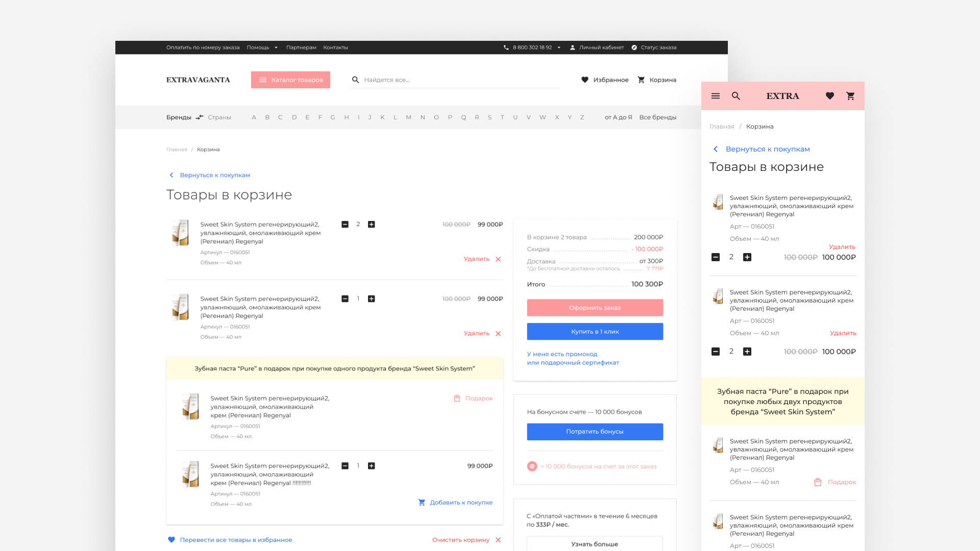Click Узнать больше button
This screenshot has width=980, height=551.
tap(595, 544)
